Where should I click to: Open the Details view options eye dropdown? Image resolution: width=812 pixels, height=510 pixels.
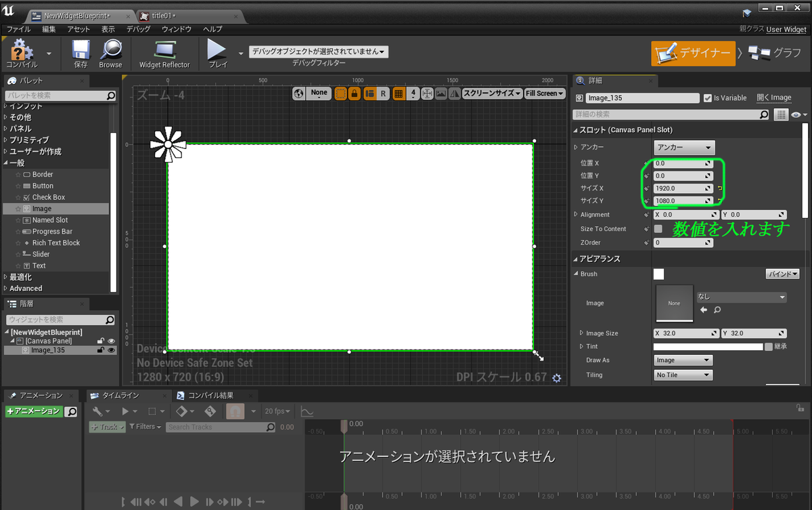(x=799, y=114)
